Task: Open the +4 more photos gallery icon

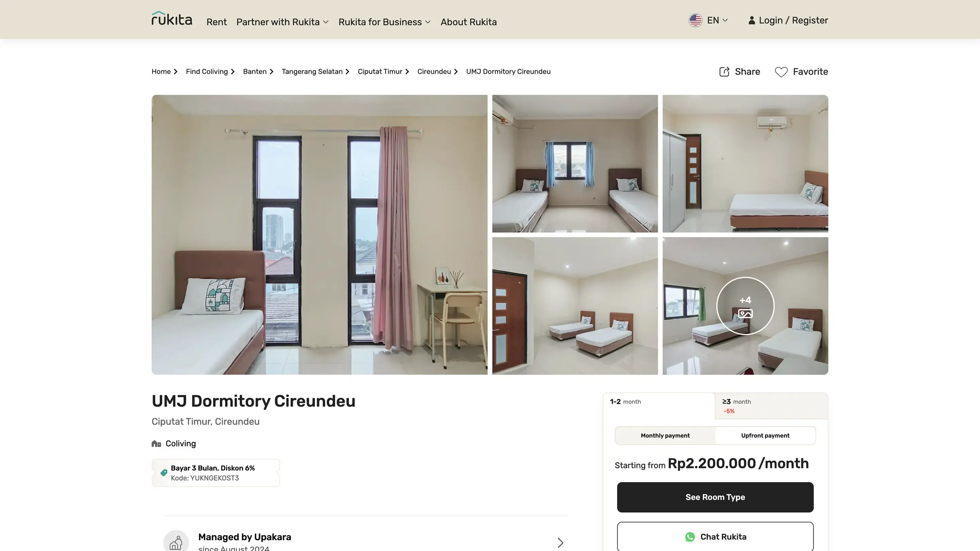Action: coord(745,306)
